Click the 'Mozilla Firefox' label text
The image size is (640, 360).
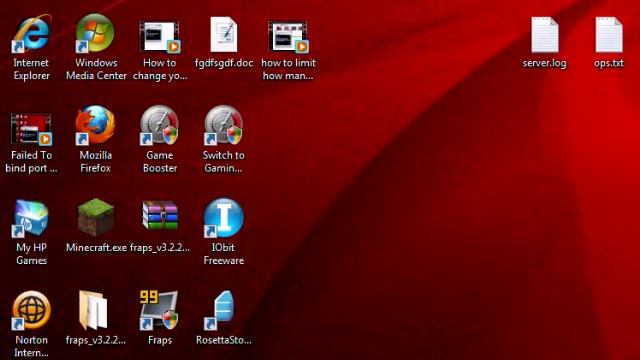point(96,162)
